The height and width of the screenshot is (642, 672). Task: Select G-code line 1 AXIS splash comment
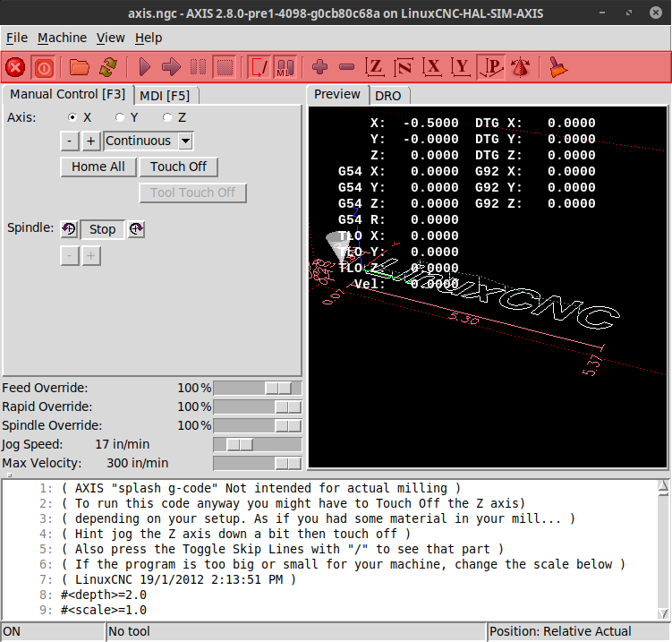click(261, 489)
